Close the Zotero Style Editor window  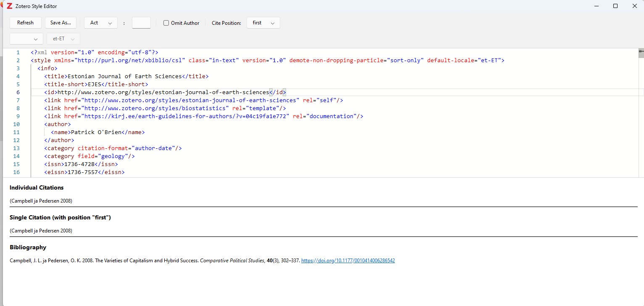coord(635,6)
